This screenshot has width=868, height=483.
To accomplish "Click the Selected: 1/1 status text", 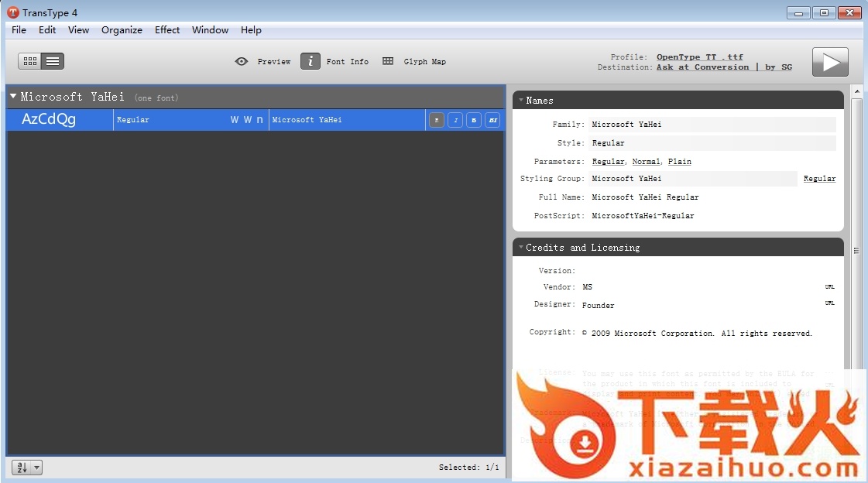I will pyautogui.click(x=469, y=468).
